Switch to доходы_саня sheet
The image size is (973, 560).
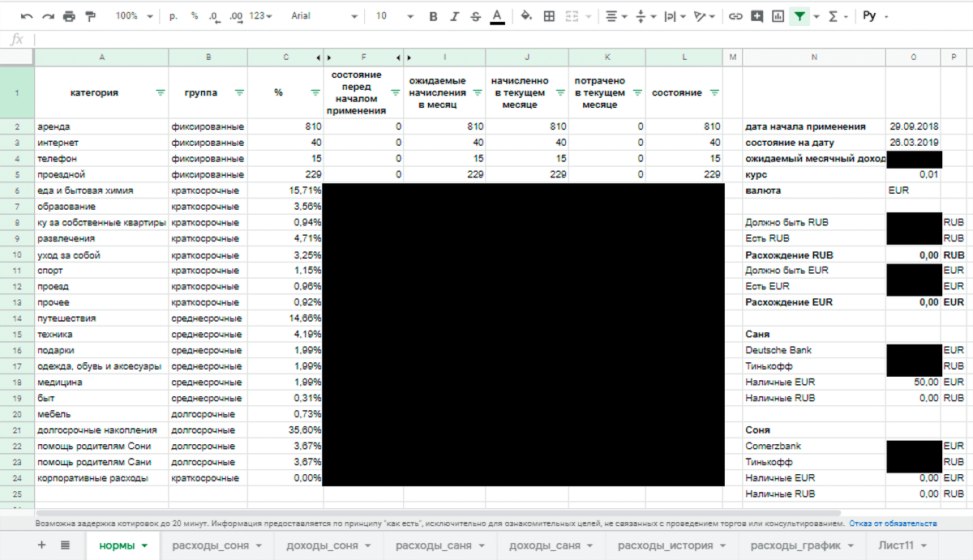point(551,545)
